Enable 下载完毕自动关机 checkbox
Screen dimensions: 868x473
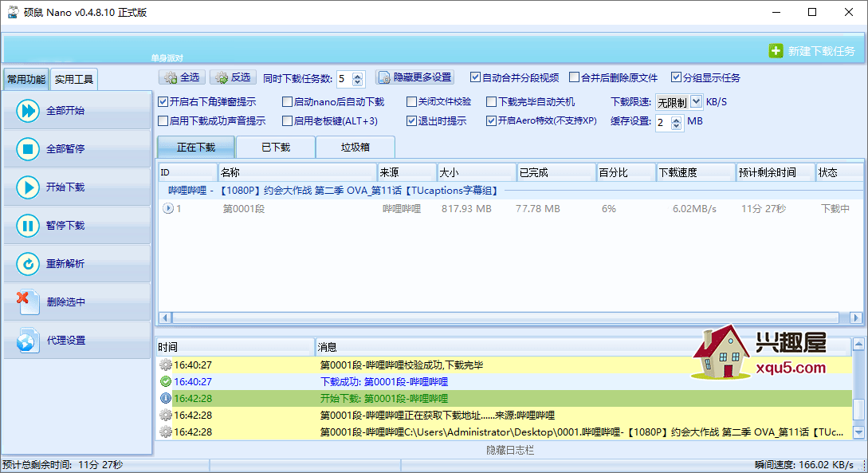point(491,102)
